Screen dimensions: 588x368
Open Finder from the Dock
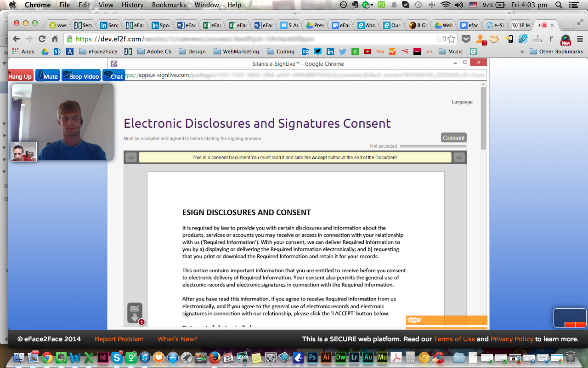coord(19,357)
